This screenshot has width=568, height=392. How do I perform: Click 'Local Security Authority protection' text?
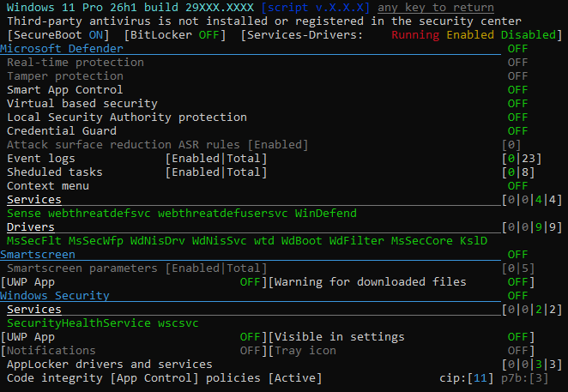[x=127, y=118]
